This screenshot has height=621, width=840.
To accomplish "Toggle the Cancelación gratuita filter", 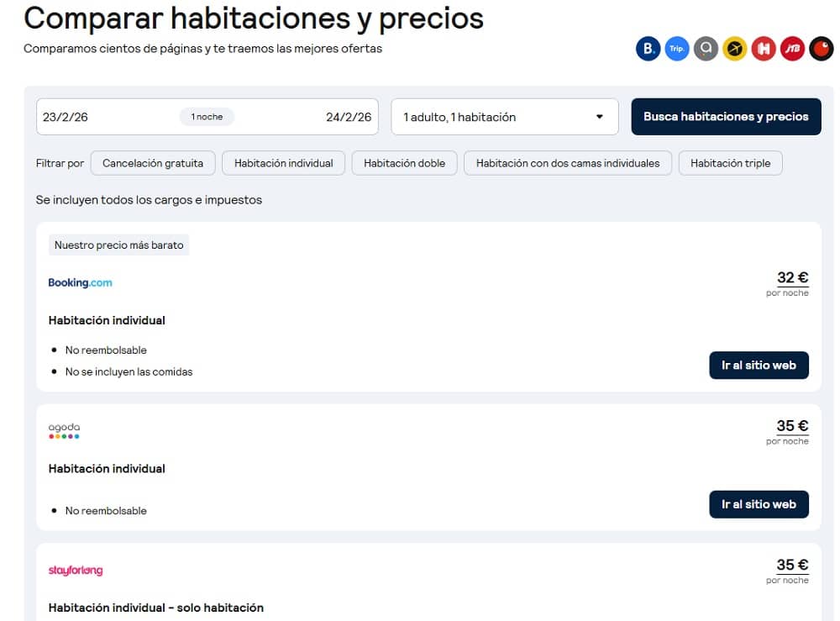I will (x=153, y=163).
